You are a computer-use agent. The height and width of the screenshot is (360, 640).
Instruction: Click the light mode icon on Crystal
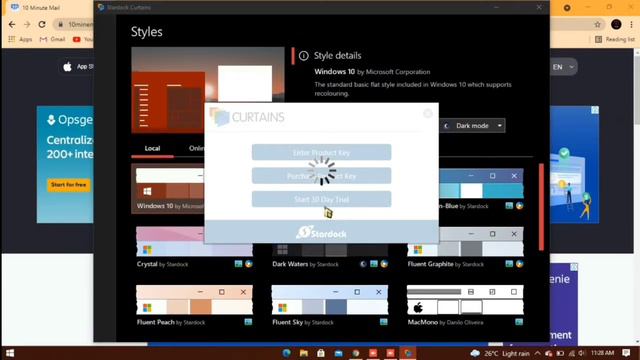pyautogui.click(x=238, y=264)
